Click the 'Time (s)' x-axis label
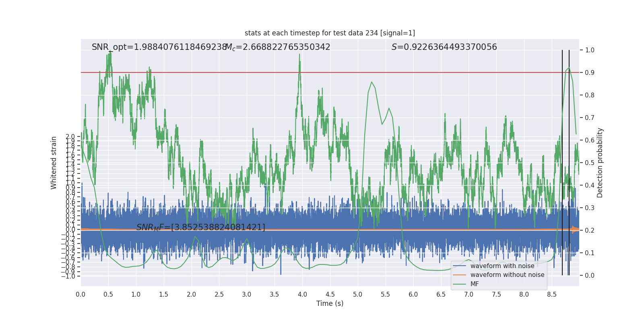 (330, 303)
